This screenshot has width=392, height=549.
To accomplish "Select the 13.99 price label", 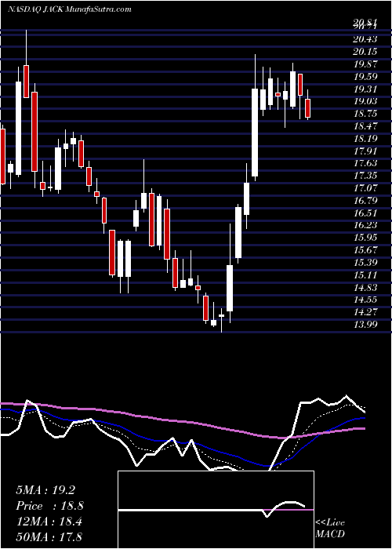I will (365, 325).
